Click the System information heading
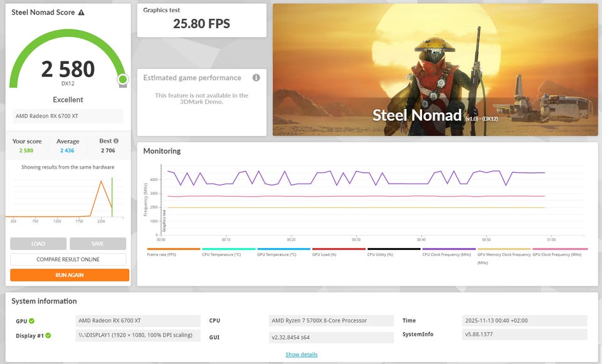Image resolution: width=602 pixels, height=364 pixels. pos(44,301)
